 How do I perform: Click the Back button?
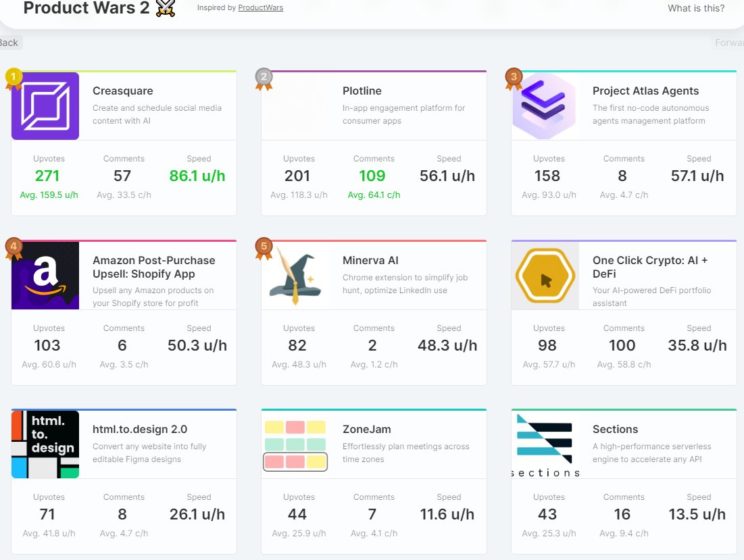point(9,42)
